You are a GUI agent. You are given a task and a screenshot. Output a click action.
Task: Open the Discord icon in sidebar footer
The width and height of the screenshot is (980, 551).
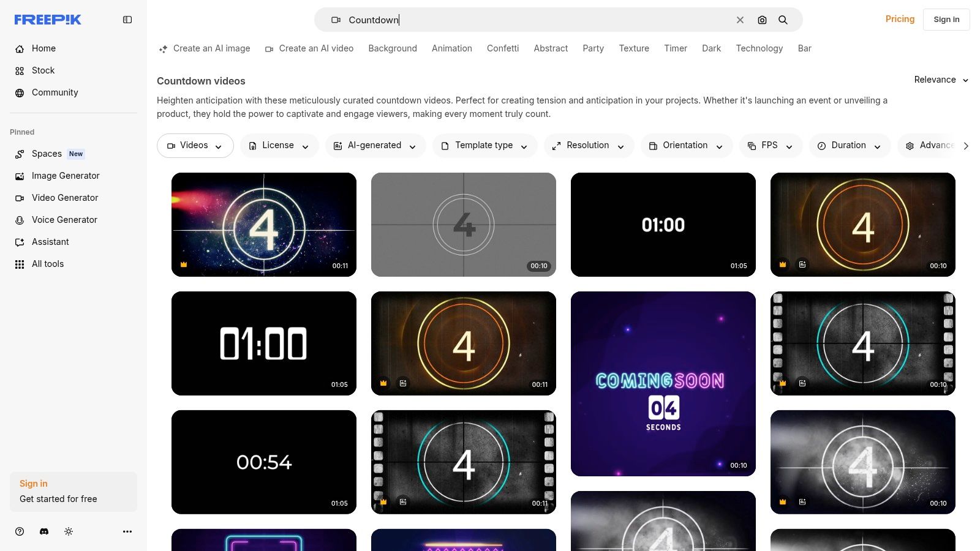coord(44,531)
